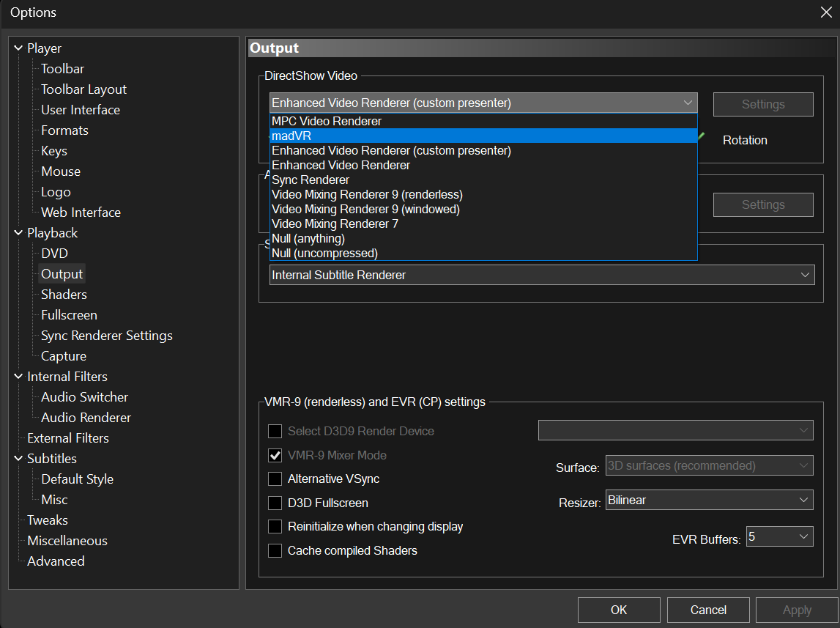
Task: Choose madVR renderer option
Action: [x=483, y=136]
